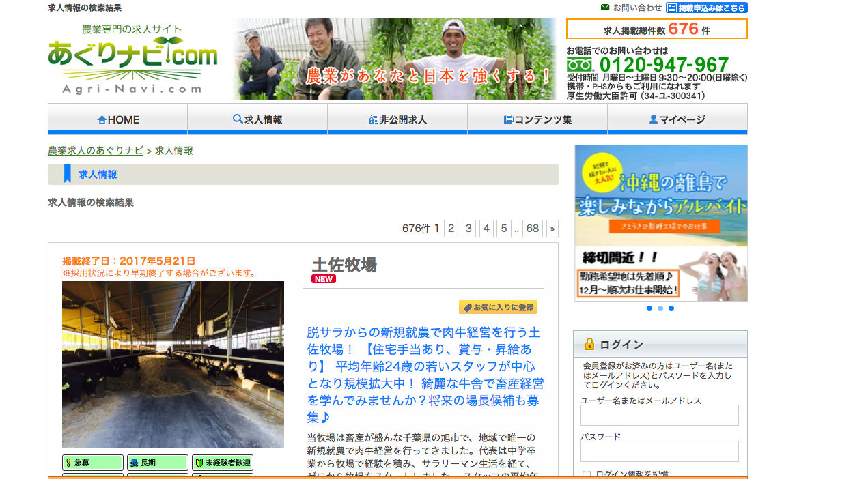The height and width of the screenshot is (479, 868).
Task: Click the NEW badge under 土佐牧場
Action: pos(324,279)
